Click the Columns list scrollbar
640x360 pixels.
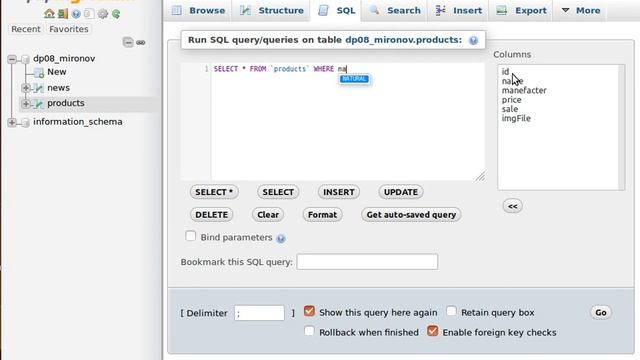point(622,127)
